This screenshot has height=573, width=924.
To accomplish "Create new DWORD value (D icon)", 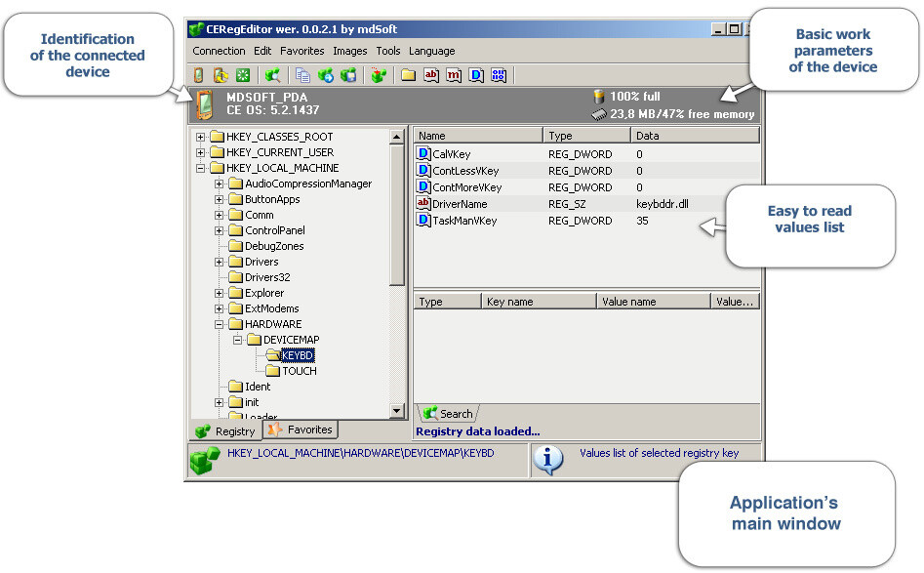I will (x=476, y=75).
